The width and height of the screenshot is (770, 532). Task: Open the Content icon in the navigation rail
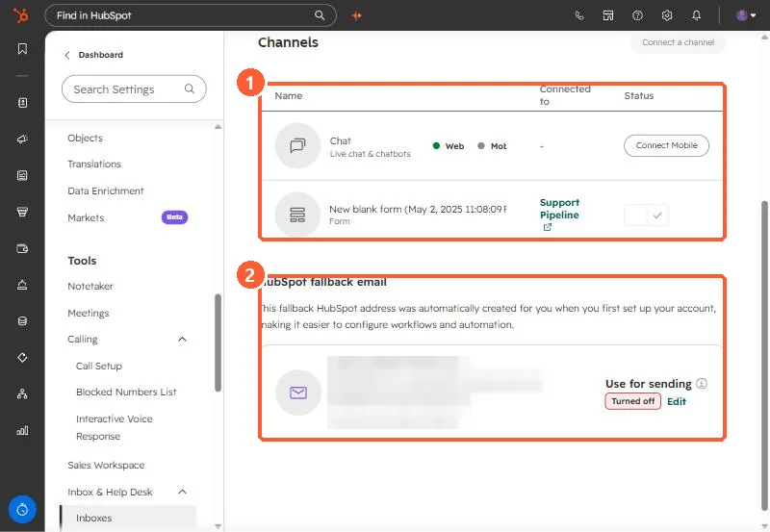tap(22, 175)
